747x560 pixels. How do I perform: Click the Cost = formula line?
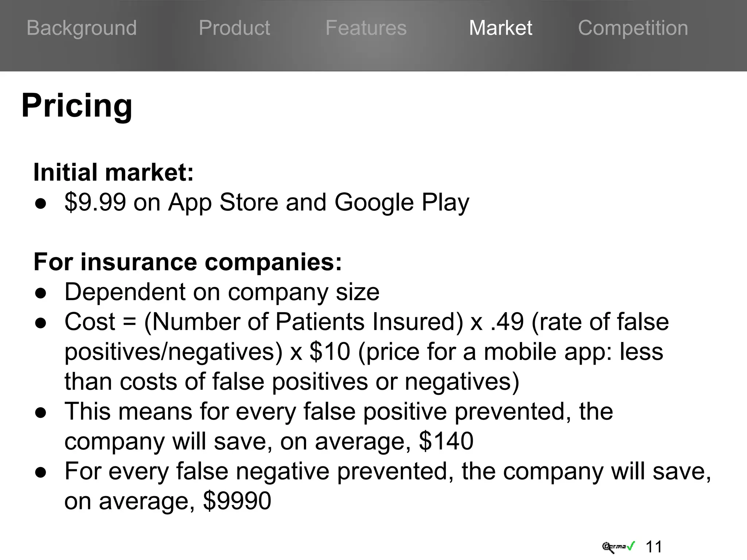click(367, 352)
